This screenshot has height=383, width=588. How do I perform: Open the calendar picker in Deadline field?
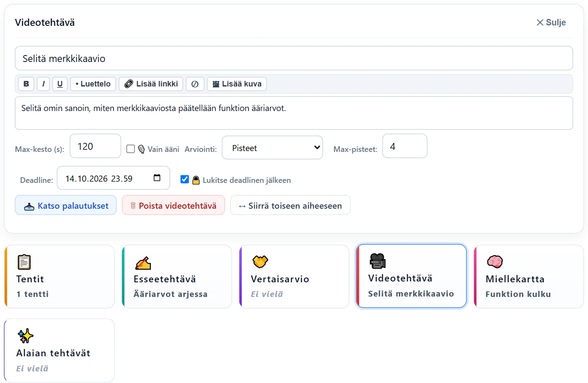(x=157, y=178)
